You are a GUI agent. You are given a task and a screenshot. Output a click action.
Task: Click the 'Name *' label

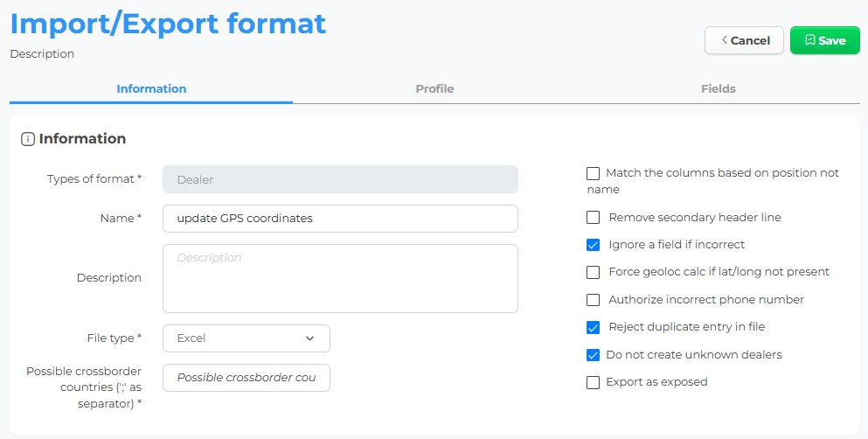click(x=121, y=218)
